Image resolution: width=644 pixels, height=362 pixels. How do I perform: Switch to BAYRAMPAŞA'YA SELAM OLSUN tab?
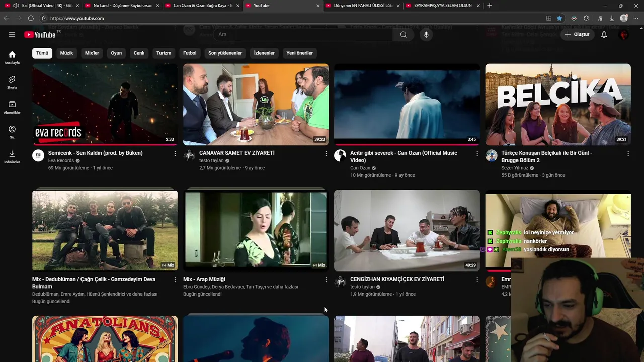click(x=443, y=6)
